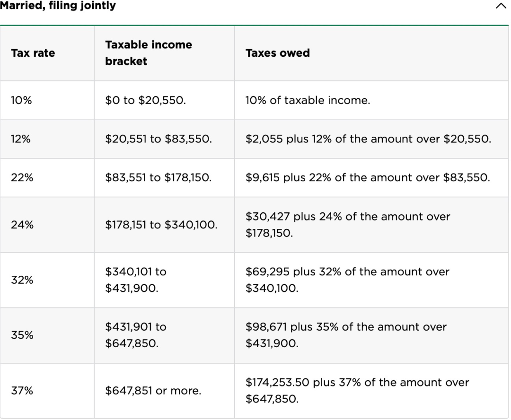Select the 22% tax rate cell
Viewport: 511px width, 420px height.
point(22,178)
